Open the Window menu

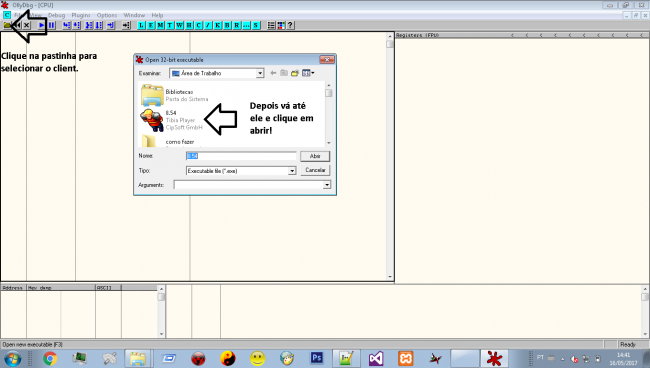tap(134, 15)
